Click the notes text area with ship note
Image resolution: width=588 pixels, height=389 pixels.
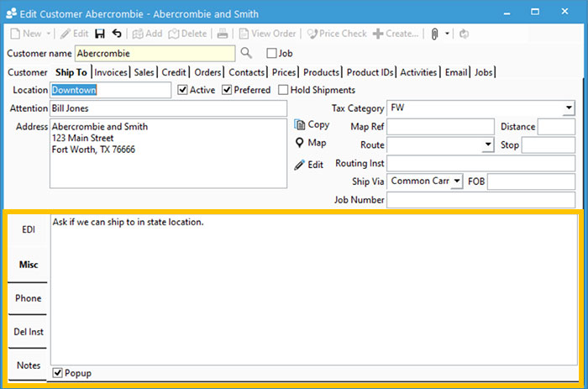[x=314, y=290]
